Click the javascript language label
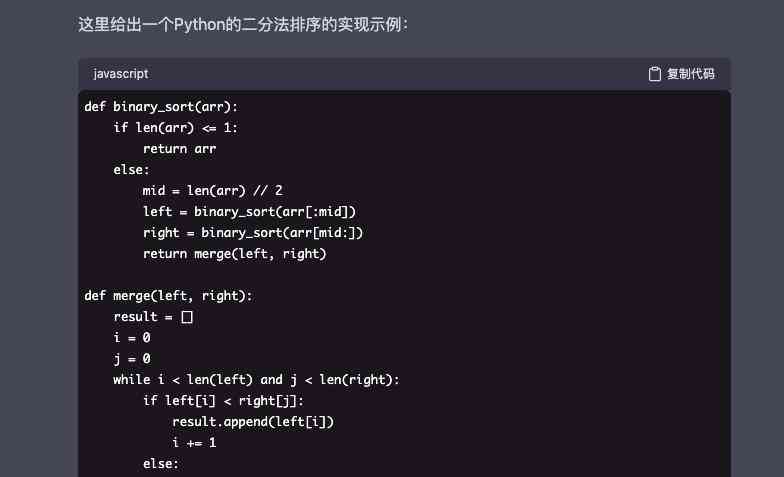 tap(121, 74)
